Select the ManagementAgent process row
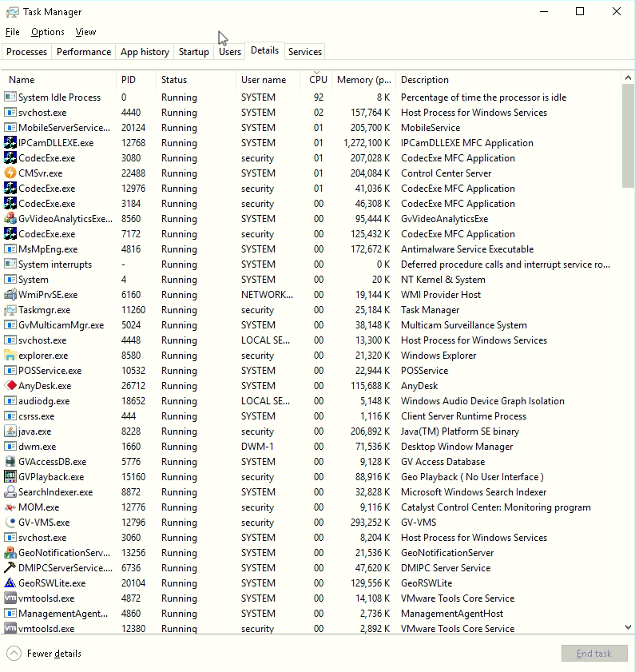The height and width of the screenshot is (672, 635). pyautogui.click(x=312, y=614)
